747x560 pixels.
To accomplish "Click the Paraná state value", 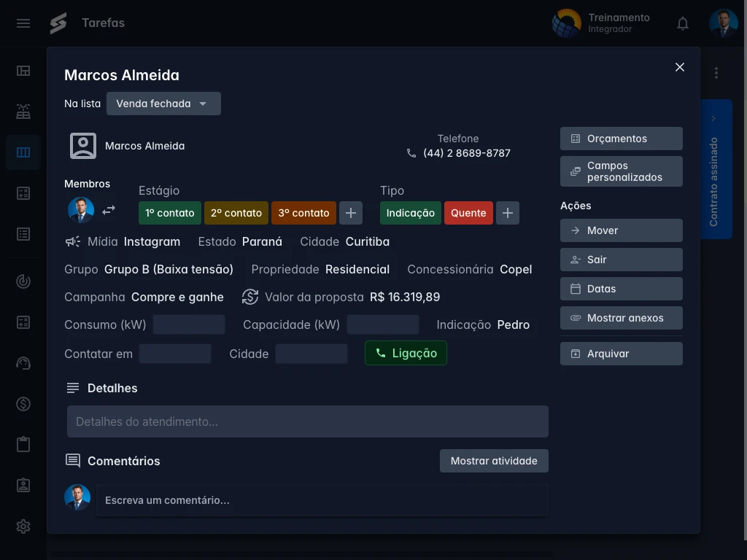I will (x=262, y=242).
